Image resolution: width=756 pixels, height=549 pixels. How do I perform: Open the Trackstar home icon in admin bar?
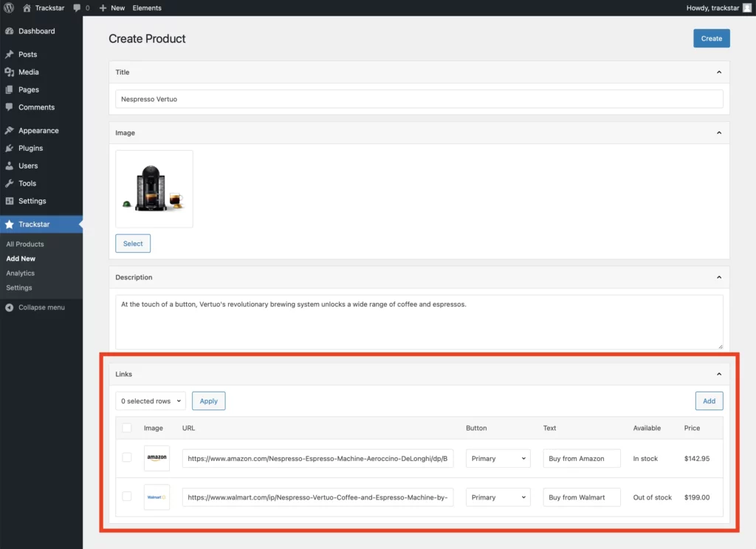point(27,7)
